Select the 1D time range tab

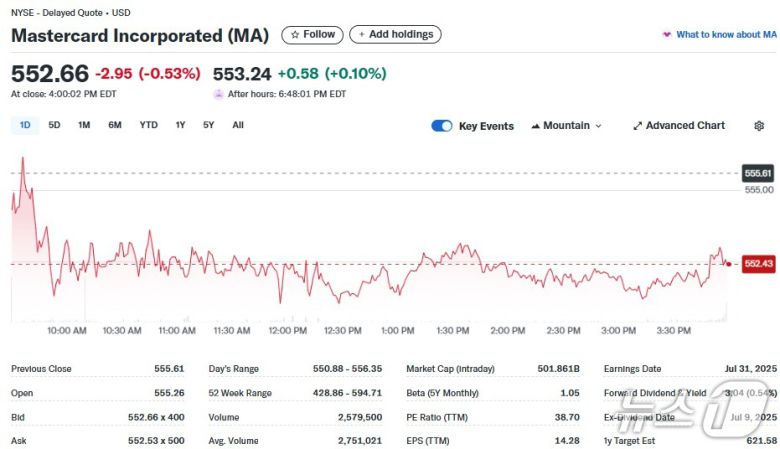pyautogui.click(x=25, y=125)
